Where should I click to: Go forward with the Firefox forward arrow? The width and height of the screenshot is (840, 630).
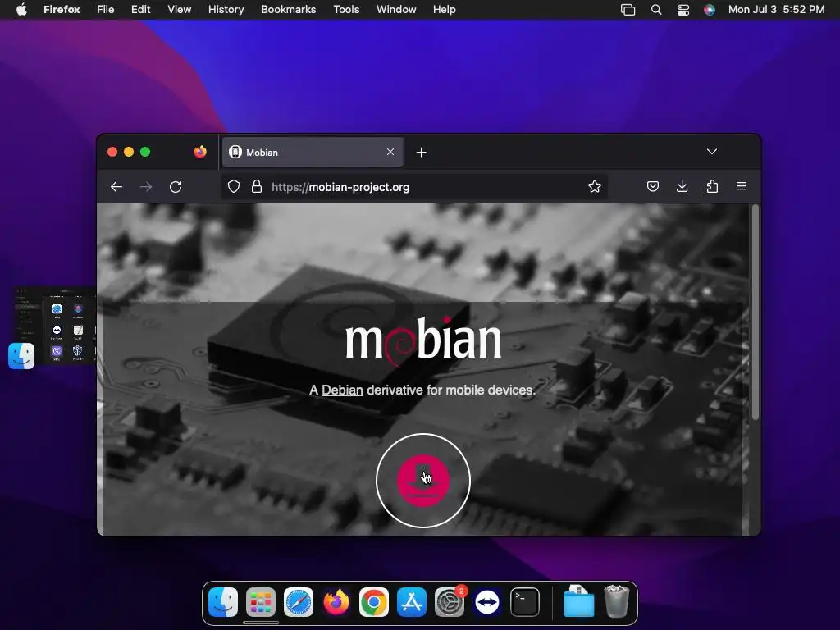tap(146, 187)
